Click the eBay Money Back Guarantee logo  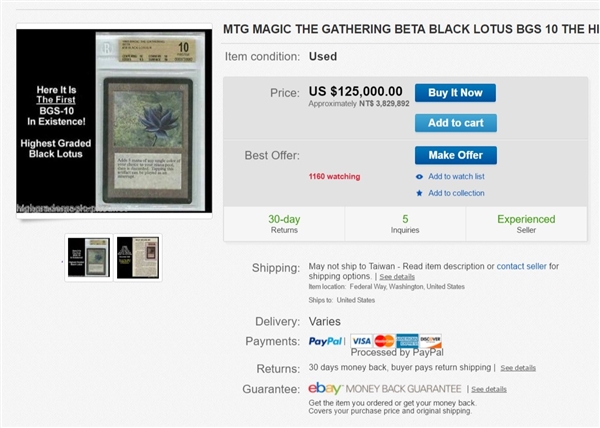pyautogui.click(x=385, y=388)
